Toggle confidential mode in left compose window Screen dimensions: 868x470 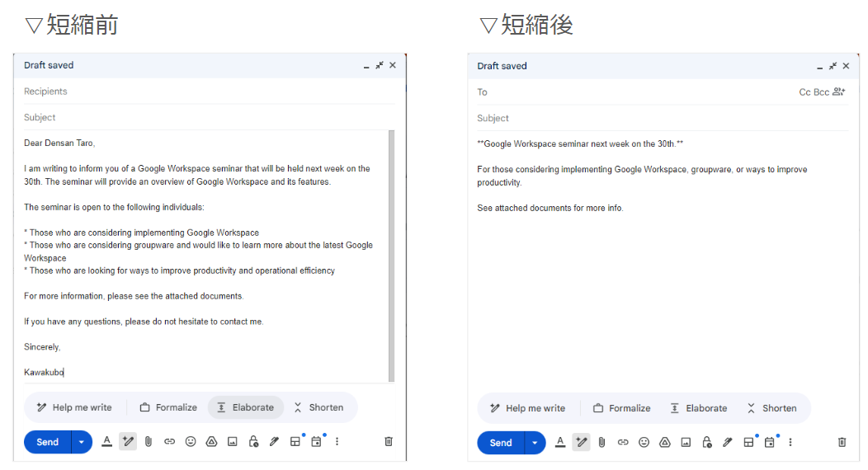click(x=253, y=441)
